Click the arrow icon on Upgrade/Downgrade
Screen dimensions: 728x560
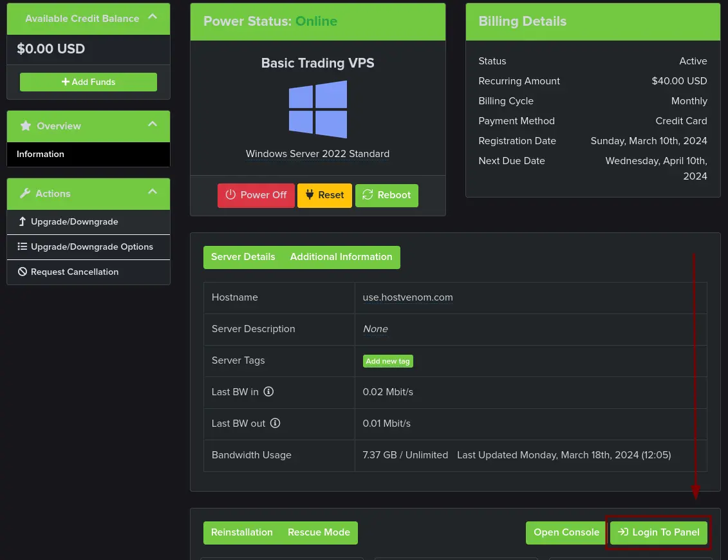pyautogui.click(x=23, y=221)
